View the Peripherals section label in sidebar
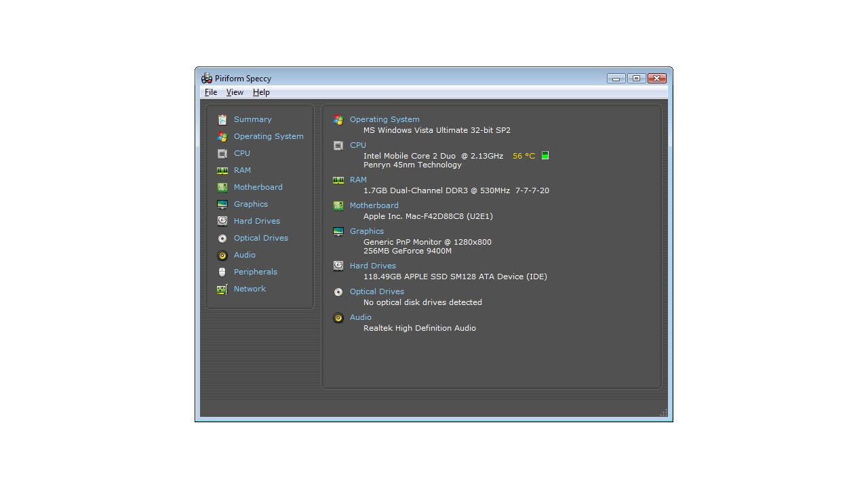Viewport: 868px width, 488px height. pos(255,272)
